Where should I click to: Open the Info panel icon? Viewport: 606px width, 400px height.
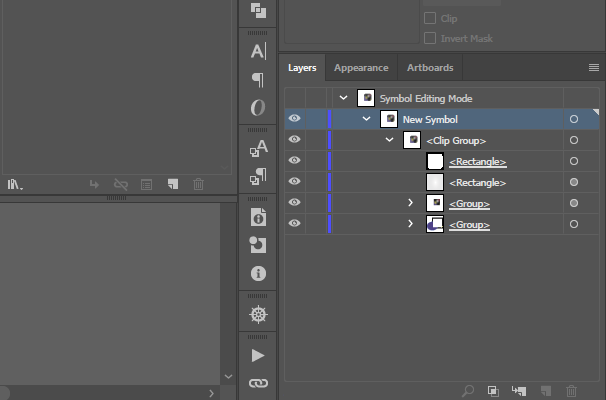pos(258,273)
